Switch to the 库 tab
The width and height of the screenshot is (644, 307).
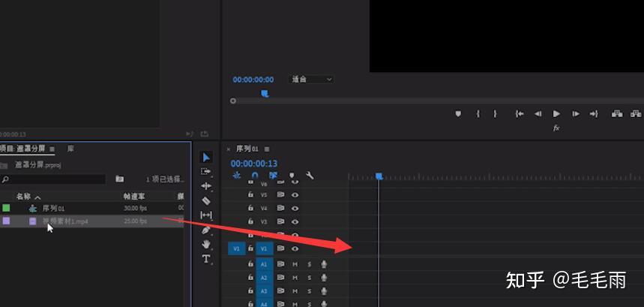pos(70,149)
